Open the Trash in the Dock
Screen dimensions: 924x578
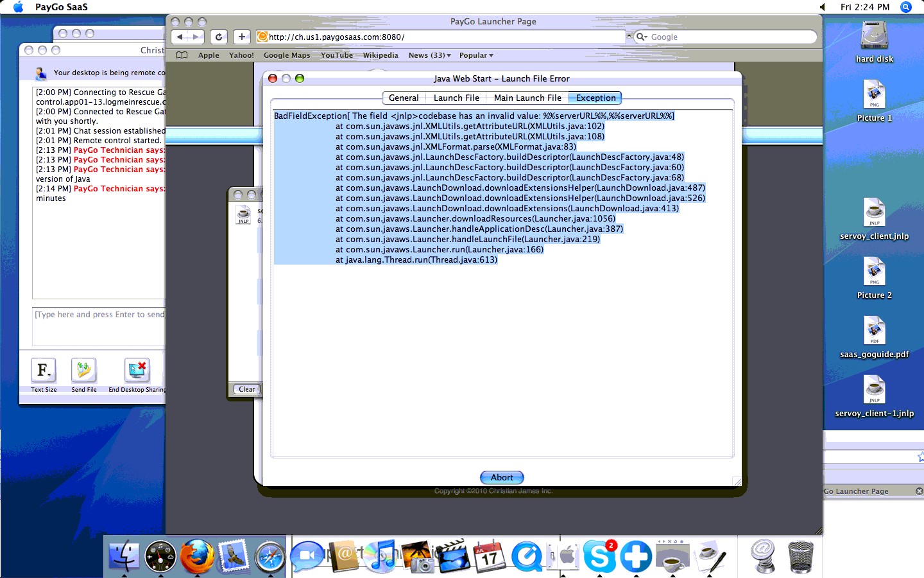(800, 556)
